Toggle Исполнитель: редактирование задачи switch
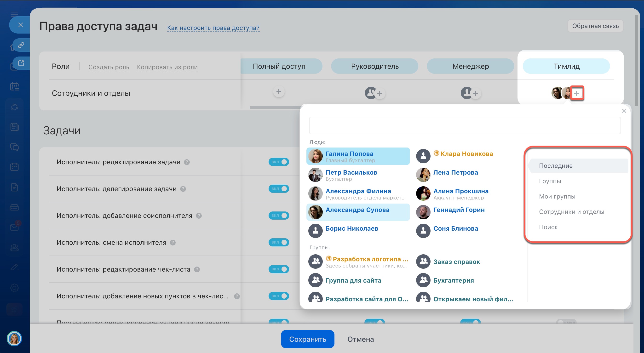This screenshot has height=353, width=644. tap(279, 162)
